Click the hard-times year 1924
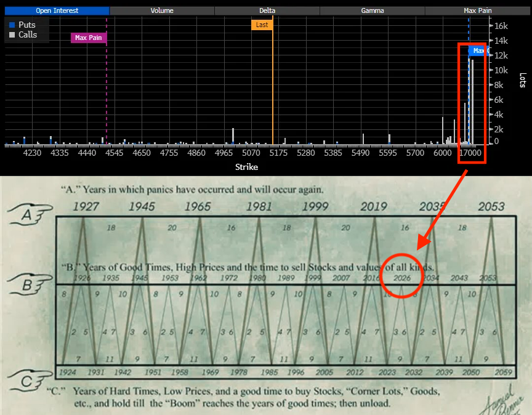The width and height of the screenshot is (532, 415). [x=68, y=373]
